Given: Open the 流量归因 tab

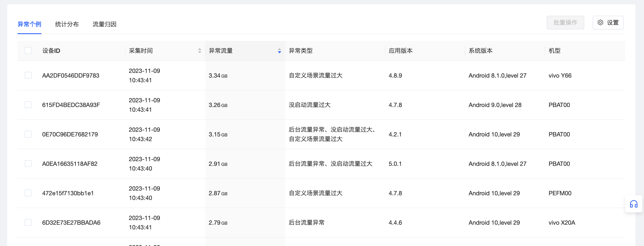Looking at the screenshot, I should pos(104,24).
